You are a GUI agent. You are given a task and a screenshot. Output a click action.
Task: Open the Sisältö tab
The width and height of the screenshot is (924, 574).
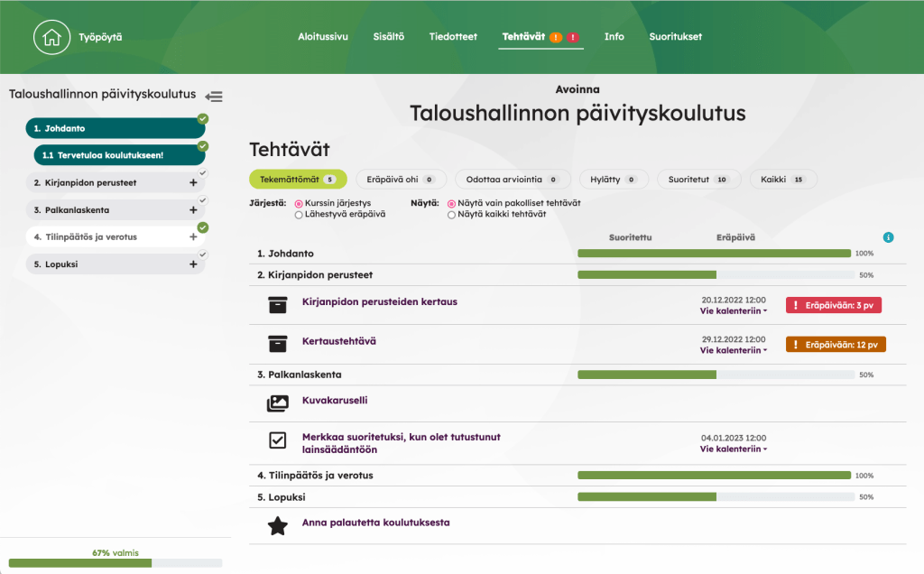388,37
